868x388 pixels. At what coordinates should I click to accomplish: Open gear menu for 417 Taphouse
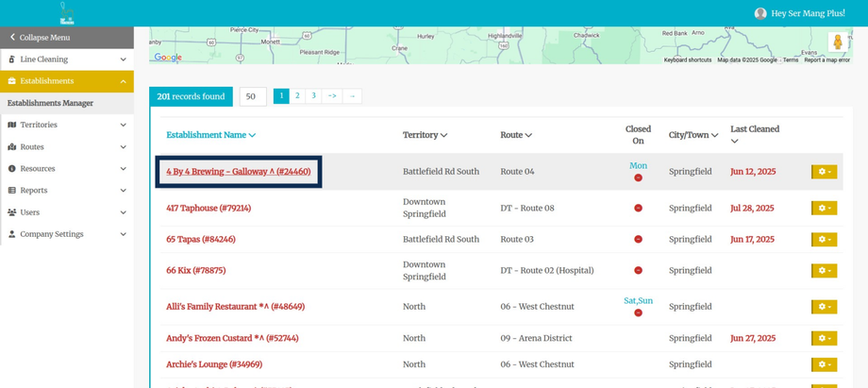(x=825, y=208)
